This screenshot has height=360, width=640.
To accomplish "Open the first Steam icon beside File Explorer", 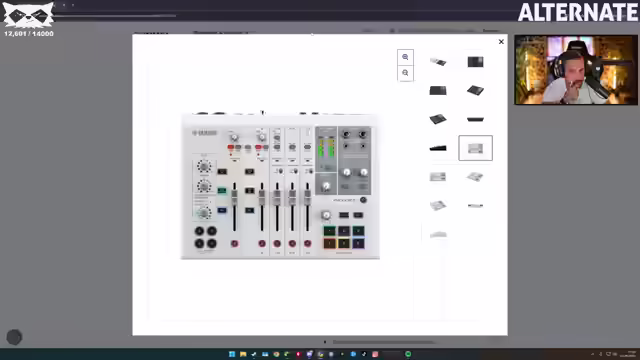I will tap(254, 354).
